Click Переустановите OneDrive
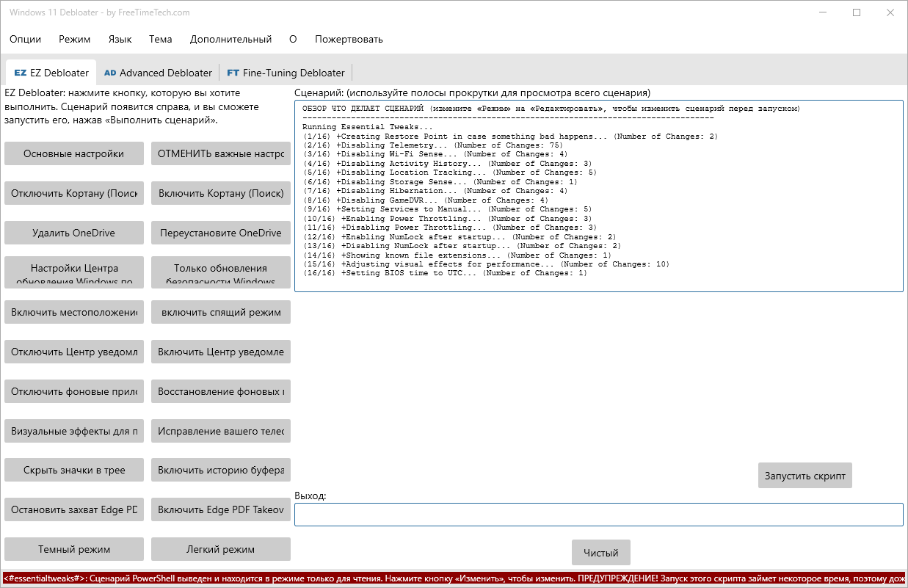The width and height of the screenshot is (908, 588). click(220, 233)
